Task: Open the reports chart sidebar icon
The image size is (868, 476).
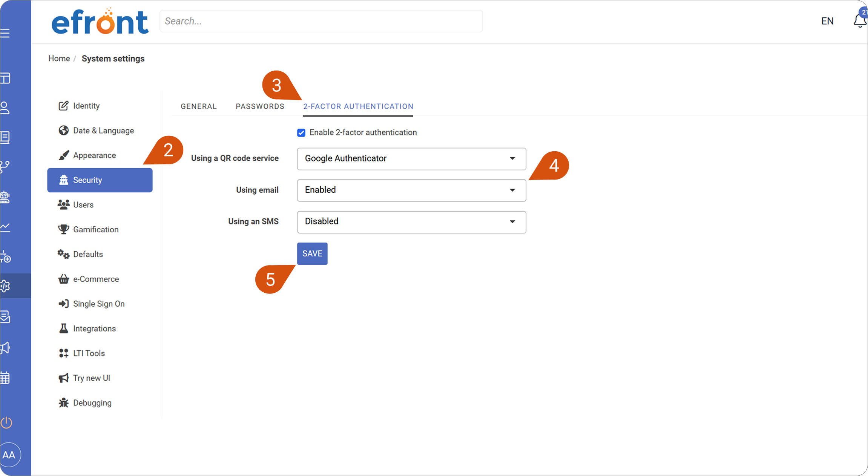Action: 5,227
